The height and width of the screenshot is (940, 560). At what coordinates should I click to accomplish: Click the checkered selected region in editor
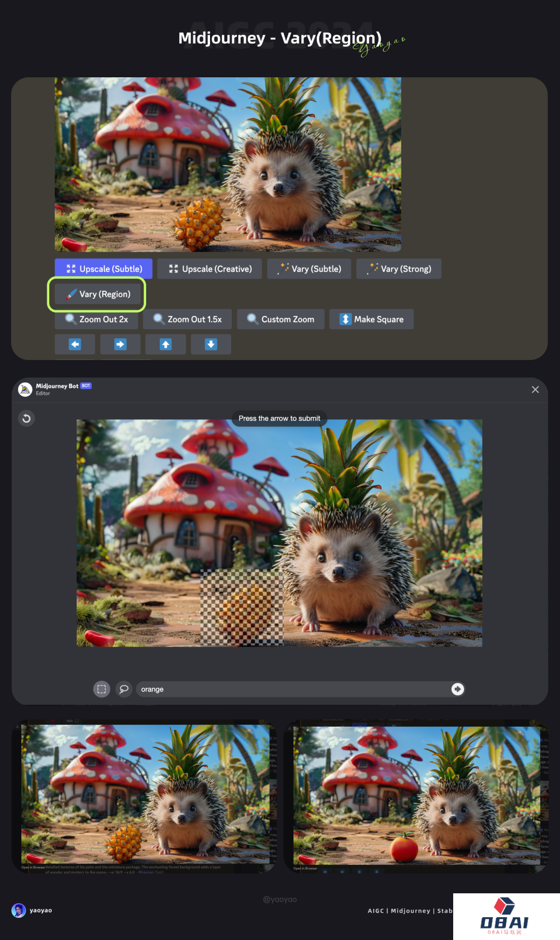[x=242, y=607]
